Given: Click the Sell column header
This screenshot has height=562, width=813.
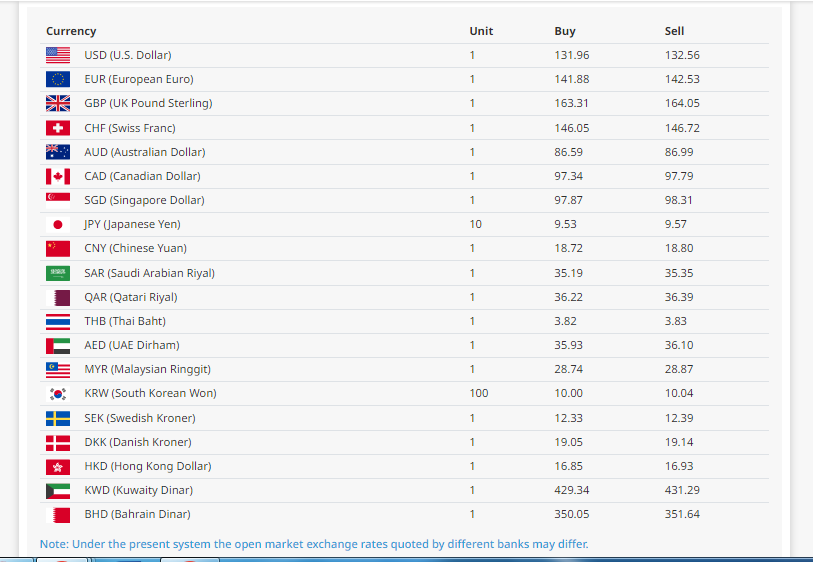Looking at the screenshot, I should [674, 31].
